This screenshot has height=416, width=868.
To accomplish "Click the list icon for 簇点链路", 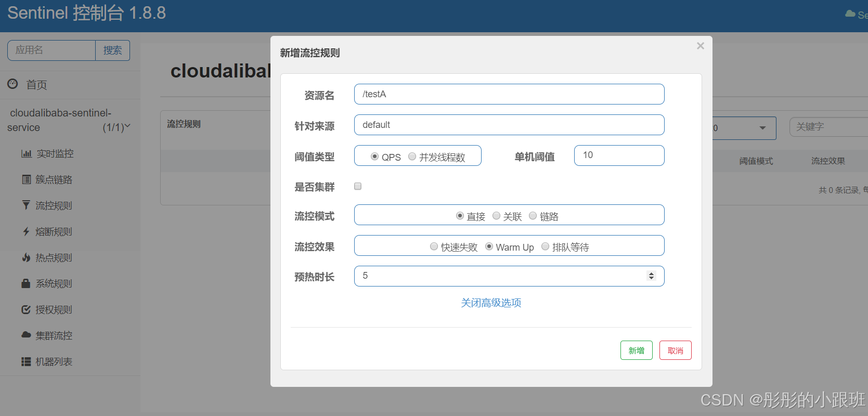I will pyautogui.click(x=27, y=179).
